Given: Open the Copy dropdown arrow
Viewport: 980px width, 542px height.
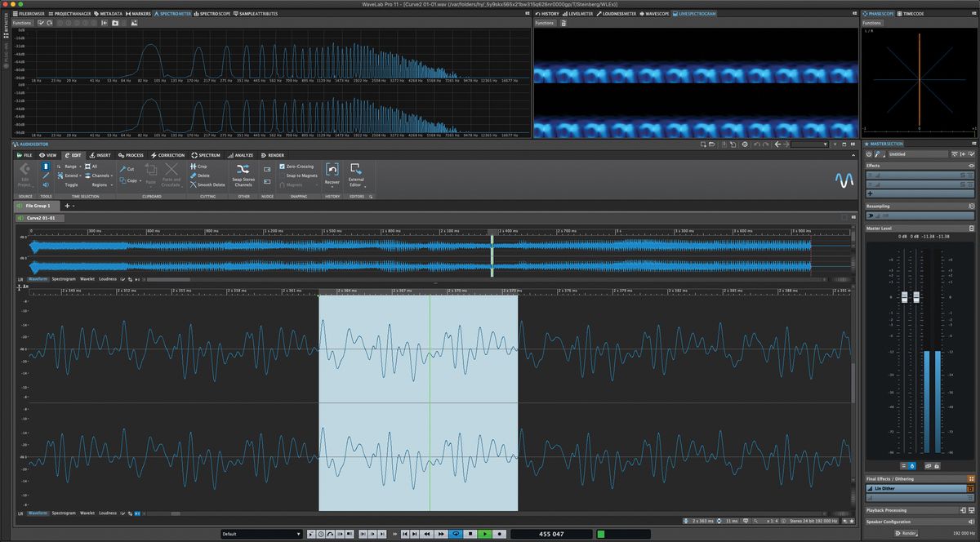Looking at the screenshot, I should coord(140,180).
